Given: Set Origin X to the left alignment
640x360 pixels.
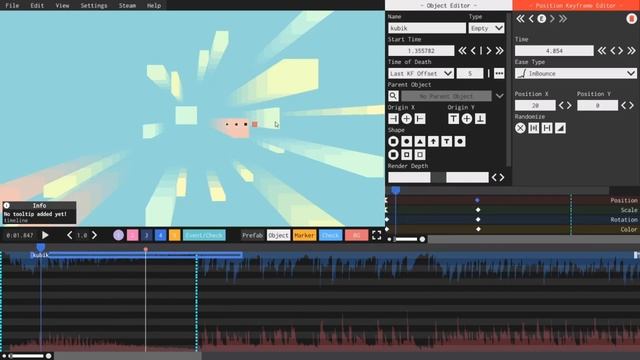Looking at the screenshot, I should [393, 119].
